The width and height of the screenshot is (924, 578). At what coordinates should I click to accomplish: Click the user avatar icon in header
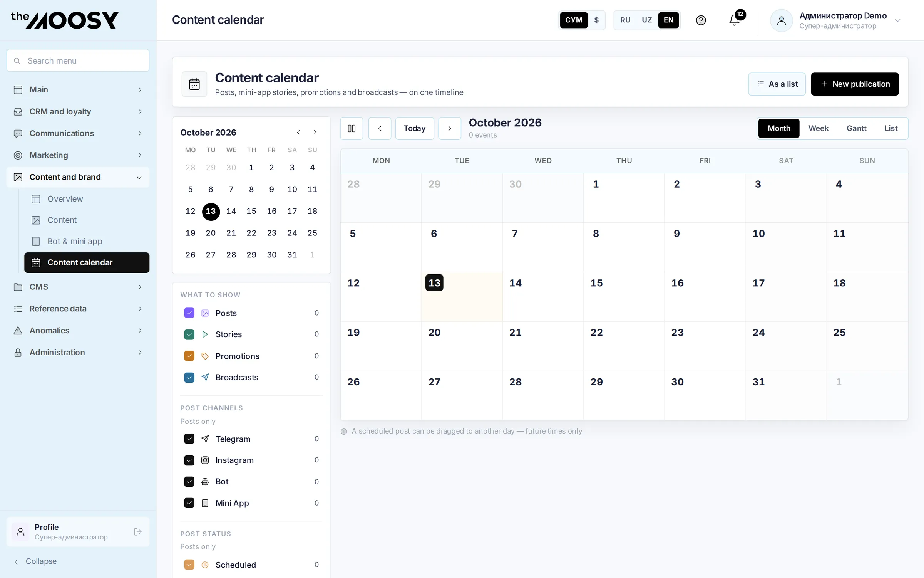click(781, 20)
